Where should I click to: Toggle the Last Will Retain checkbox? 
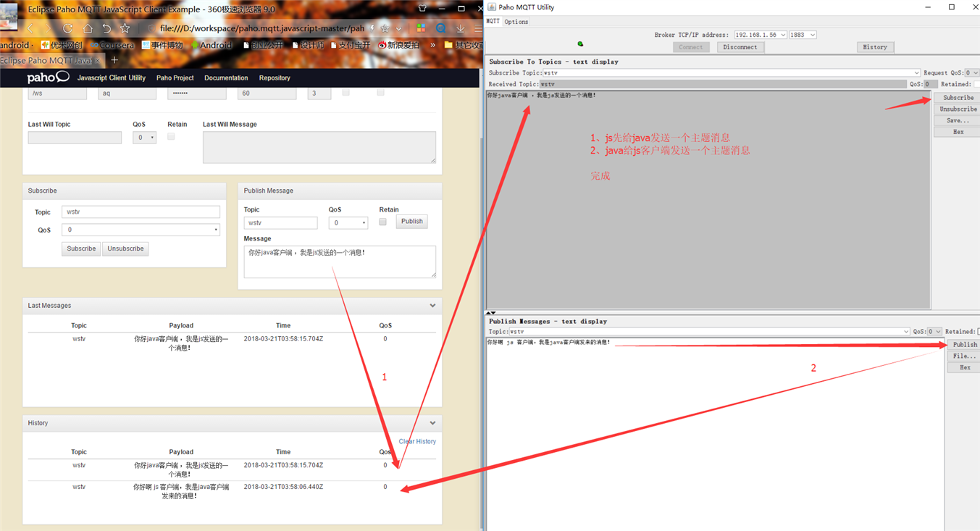(171, 136)
